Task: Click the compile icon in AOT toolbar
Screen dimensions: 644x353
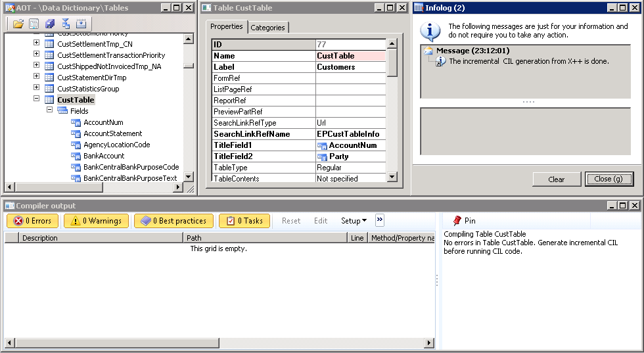Action: [x=66, y=24]
